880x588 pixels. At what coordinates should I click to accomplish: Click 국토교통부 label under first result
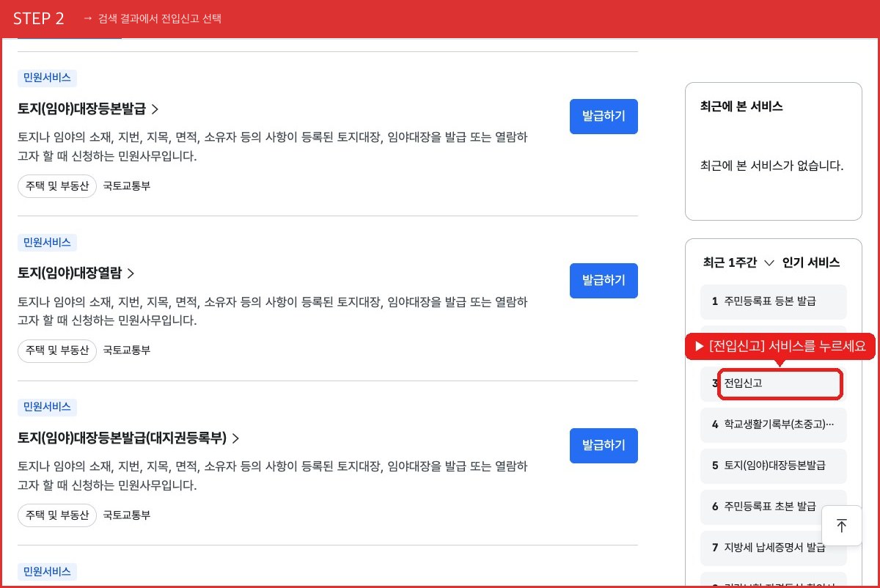pos(127,186)
